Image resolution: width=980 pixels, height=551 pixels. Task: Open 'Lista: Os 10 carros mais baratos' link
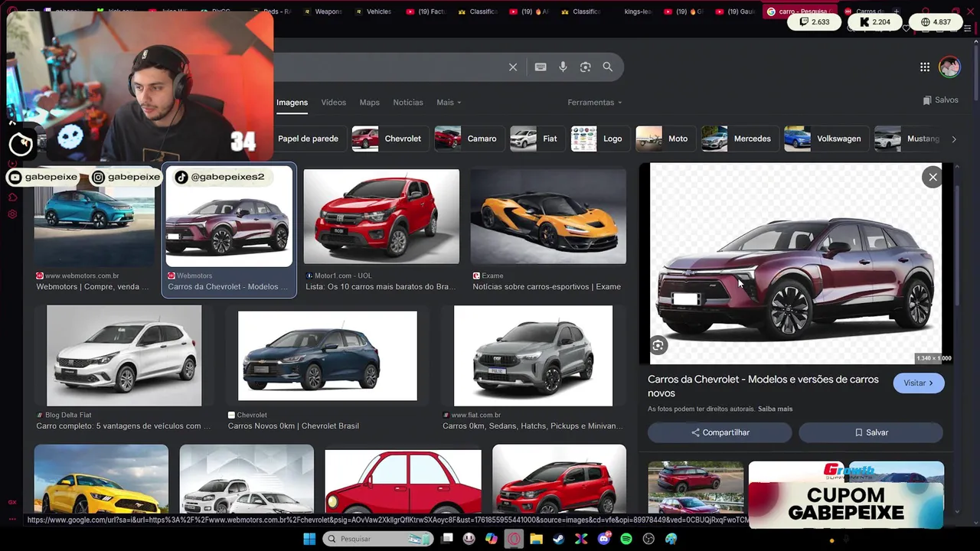[x=381, y=287]
